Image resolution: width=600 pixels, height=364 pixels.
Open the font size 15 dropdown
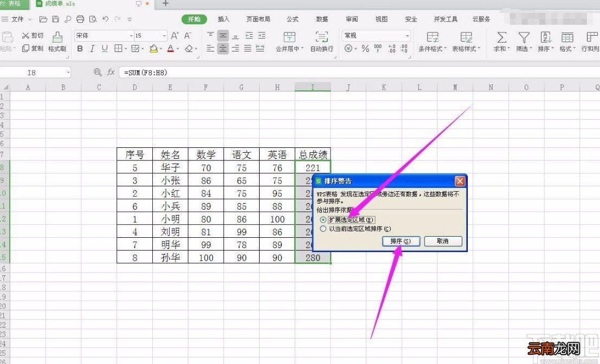(x=164, y=36)
